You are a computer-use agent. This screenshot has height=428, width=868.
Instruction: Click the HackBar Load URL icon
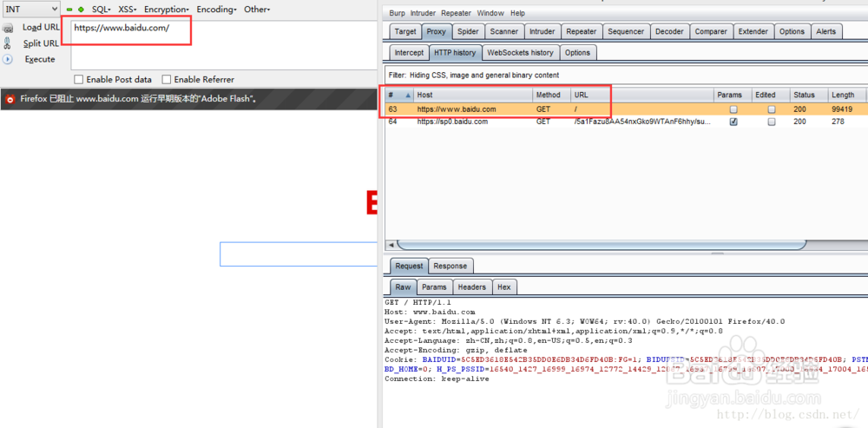tap(8, 29)
